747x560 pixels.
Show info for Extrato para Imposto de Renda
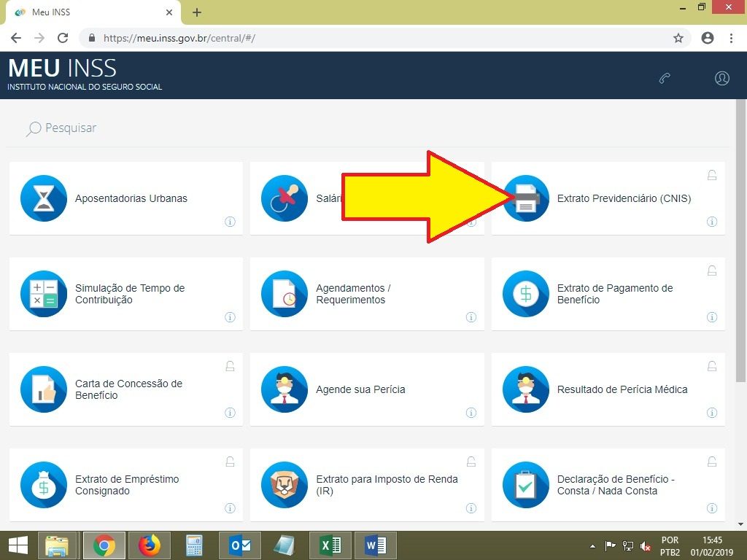(471, 508)
